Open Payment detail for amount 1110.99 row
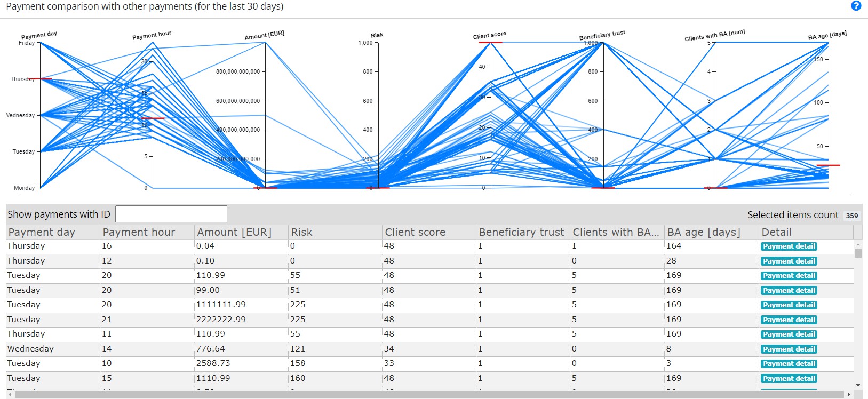Screen dimensions: 868x399 tap(789, 379)
